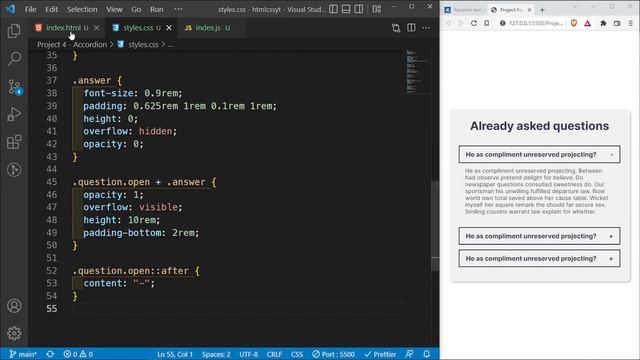Toggle the bottom panel layout icon

point(346,9)
